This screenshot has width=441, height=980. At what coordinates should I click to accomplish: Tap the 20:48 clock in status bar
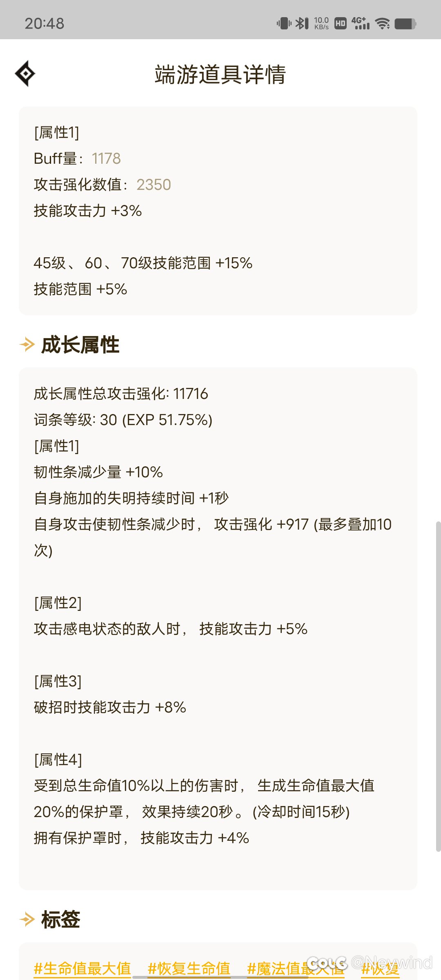click(45, 24)
